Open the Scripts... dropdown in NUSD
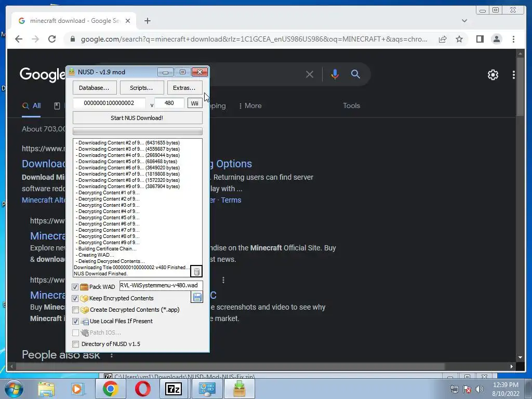 [x=142, y=87]
